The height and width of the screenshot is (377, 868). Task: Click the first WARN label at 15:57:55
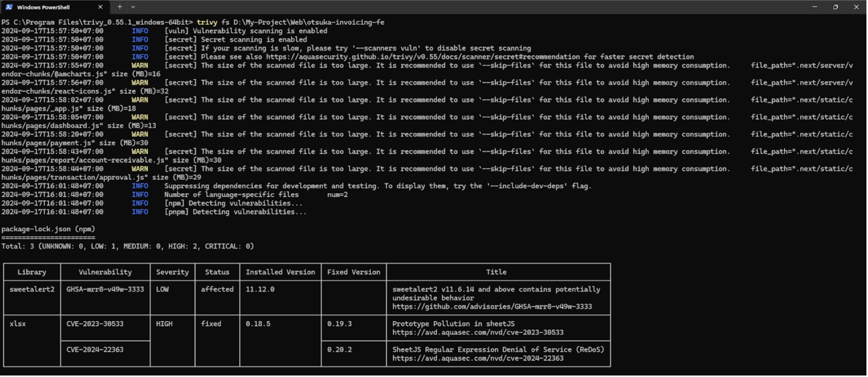pos(140,66)
